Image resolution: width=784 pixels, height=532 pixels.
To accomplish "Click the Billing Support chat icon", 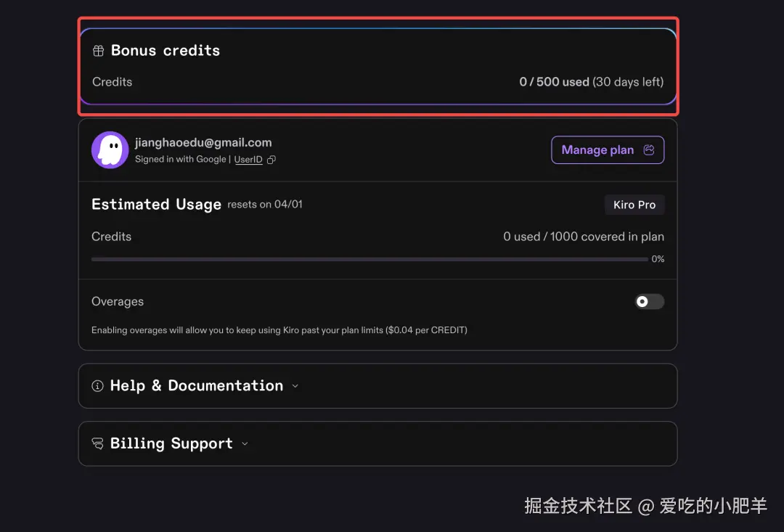I will [97, 443].
